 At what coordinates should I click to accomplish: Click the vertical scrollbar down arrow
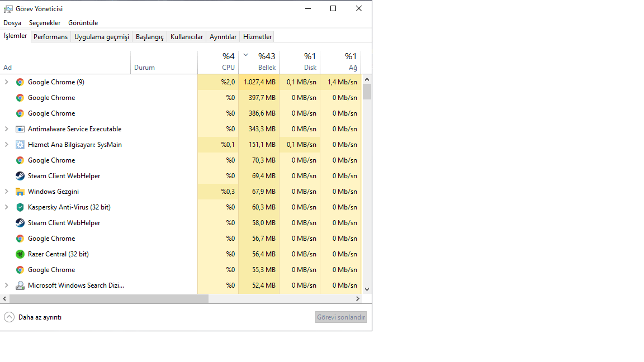coord(367,289)
